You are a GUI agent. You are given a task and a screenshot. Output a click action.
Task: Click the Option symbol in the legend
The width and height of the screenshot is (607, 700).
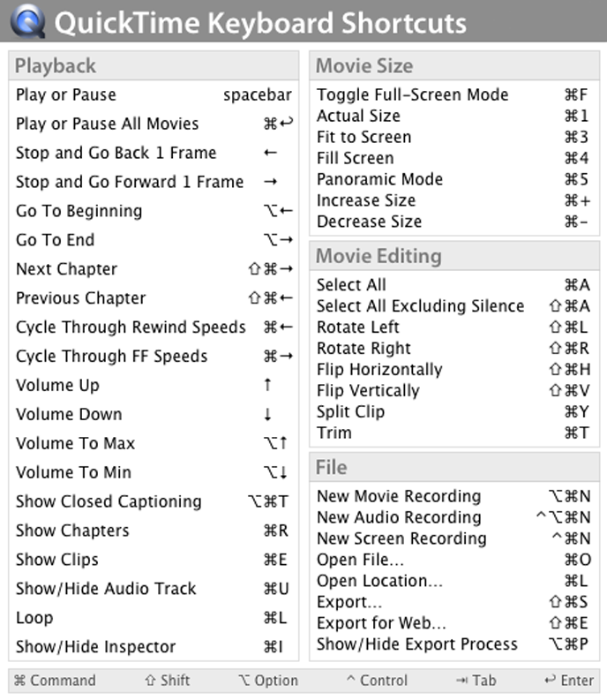(244, 681)
